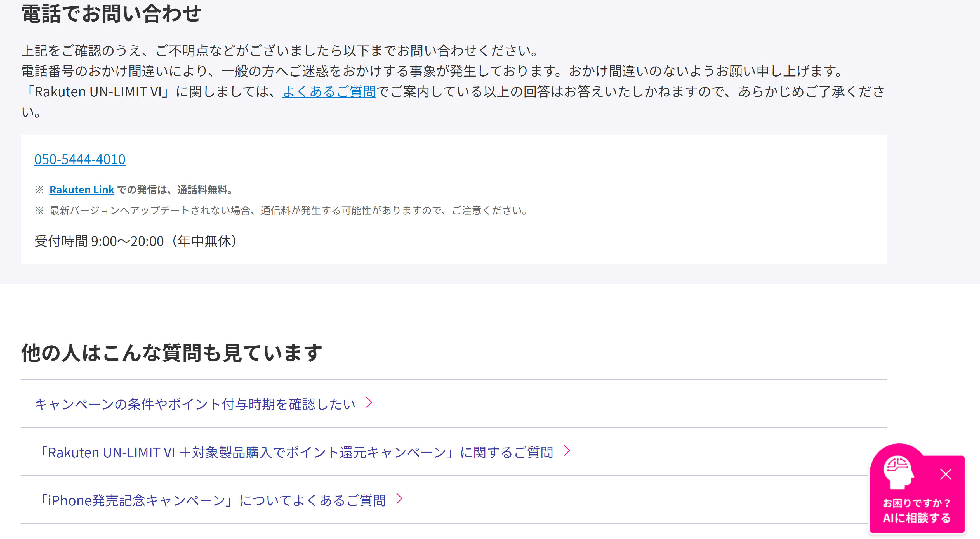Click the での発信は、通話料無料 bold note
The width and height of the screenshot is (980, 539).
point(175,190)
